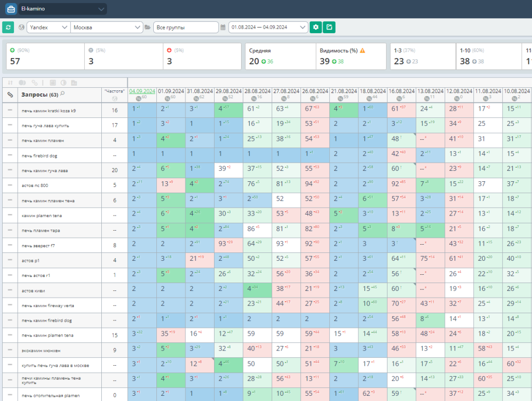This screenshot has height=401, width=532.
Task: Expand the Москва region dropdown
Action: 107,28
